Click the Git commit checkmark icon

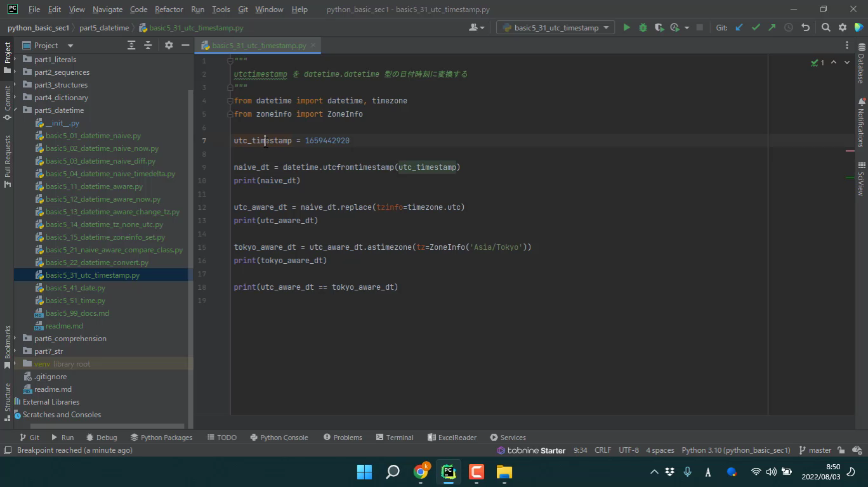[x=756, y=28]
